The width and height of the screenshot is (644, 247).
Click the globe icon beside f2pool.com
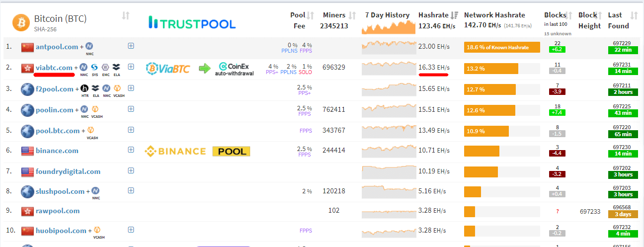point(27,89)
